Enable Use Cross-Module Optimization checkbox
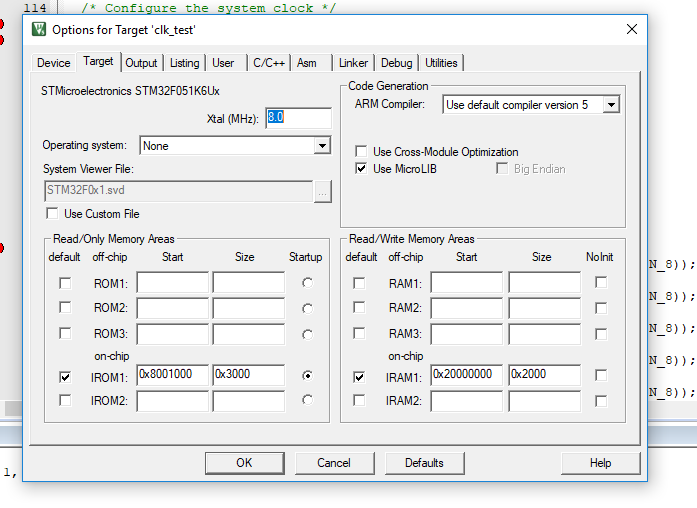 362,152
